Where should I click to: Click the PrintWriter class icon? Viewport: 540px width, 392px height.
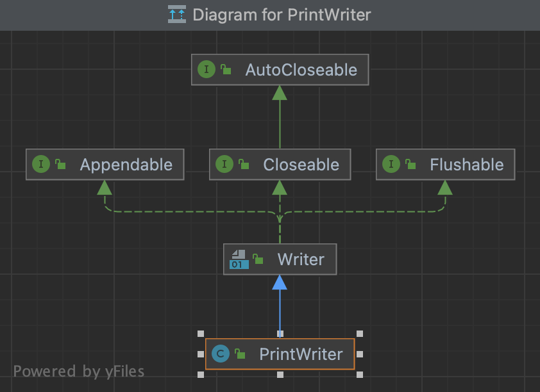(221, 354)
